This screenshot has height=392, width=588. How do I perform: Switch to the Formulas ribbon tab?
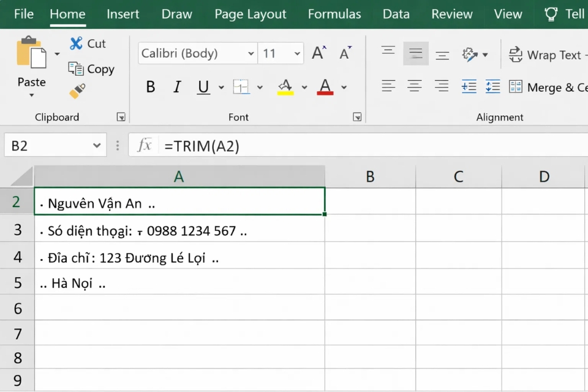pyautogui.click(x=334, y=13)
